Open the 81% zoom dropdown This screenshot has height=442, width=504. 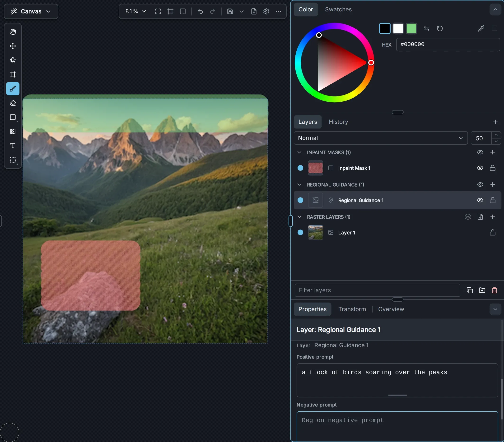136,11
